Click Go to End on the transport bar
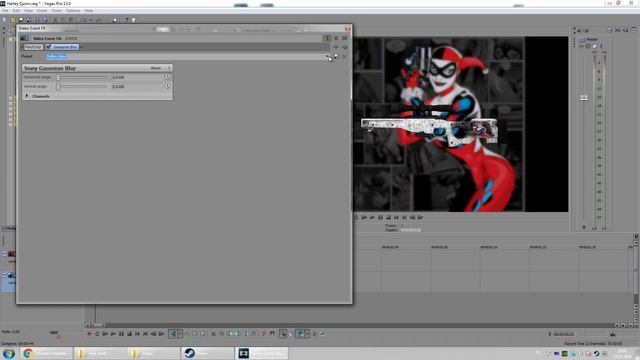 pos(145,334)
